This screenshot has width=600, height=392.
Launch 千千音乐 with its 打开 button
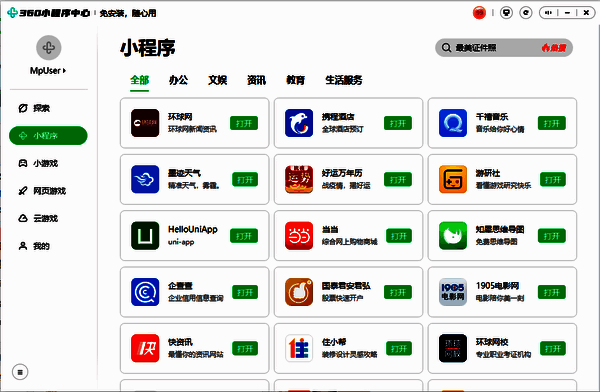[551, 123]
